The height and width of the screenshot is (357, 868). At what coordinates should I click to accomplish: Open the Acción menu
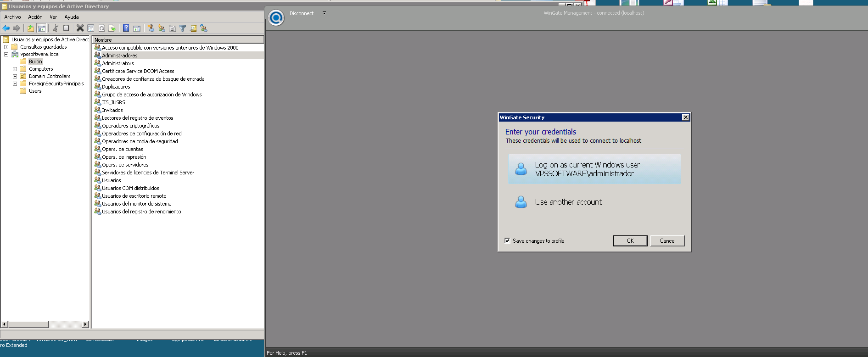(x=35, y=17)
